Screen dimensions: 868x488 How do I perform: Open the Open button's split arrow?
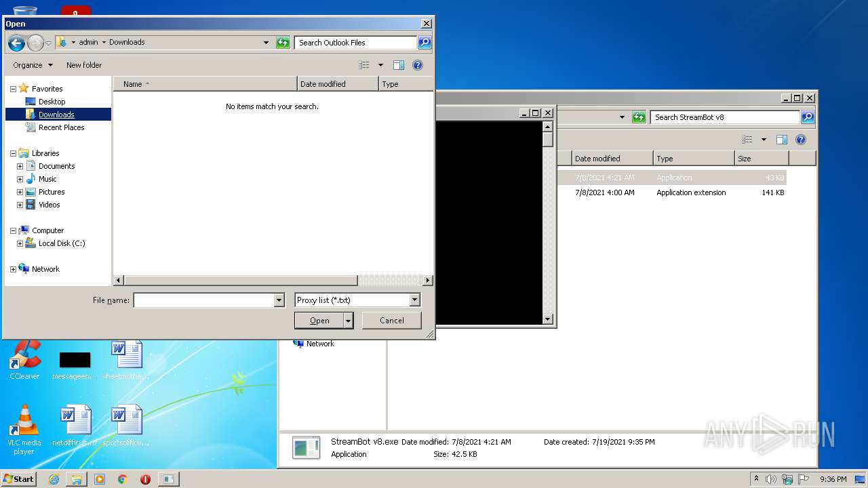point(349,321)
